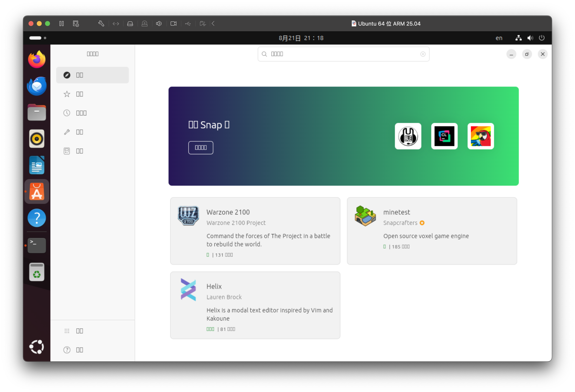Open the games category with gamepad icon
Screen dimensions: 575x392
pos(92,151)
